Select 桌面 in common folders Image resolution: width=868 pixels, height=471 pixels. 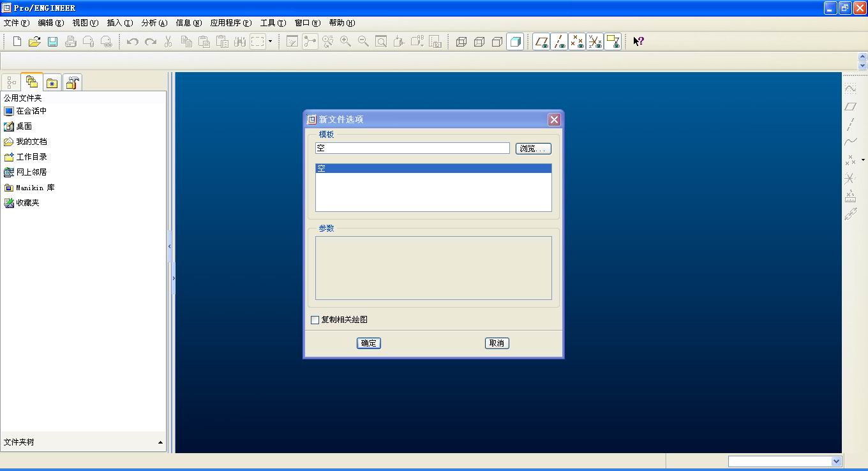[18, 126]
